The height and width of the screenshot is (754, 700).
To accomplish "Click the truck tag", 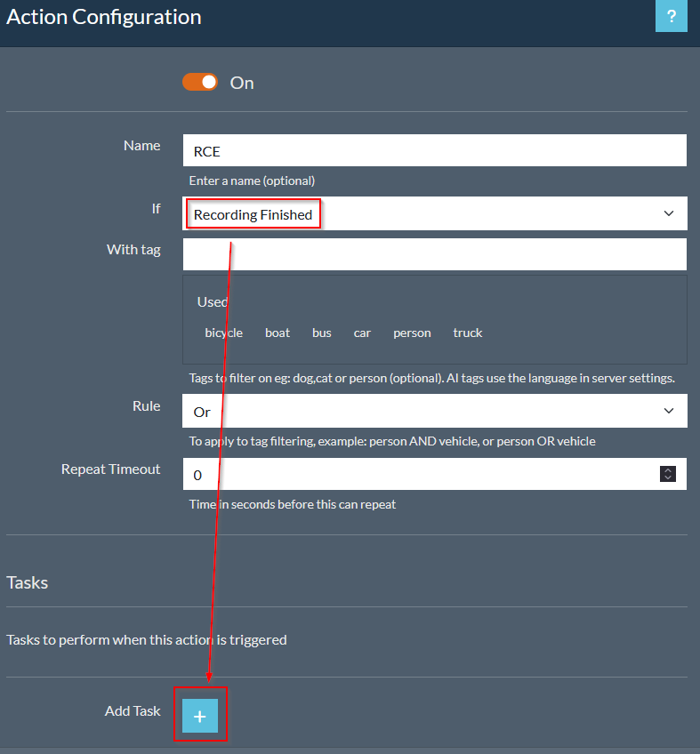I will click(467, 333).
